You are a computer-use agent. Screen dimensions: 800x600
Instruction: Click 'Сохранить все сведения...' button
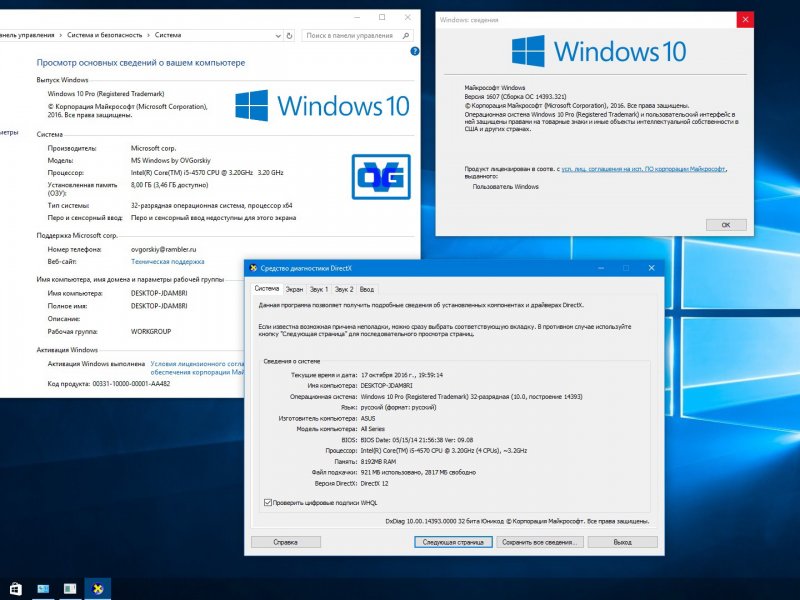(540, 542)
